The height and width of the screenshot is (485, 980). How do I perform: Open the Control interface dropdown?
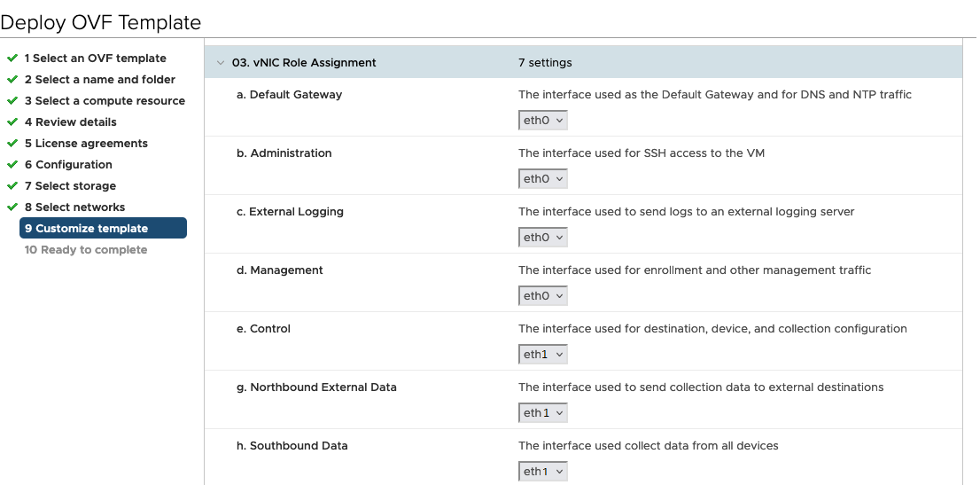pyautogui.click(x=542, y=354)
